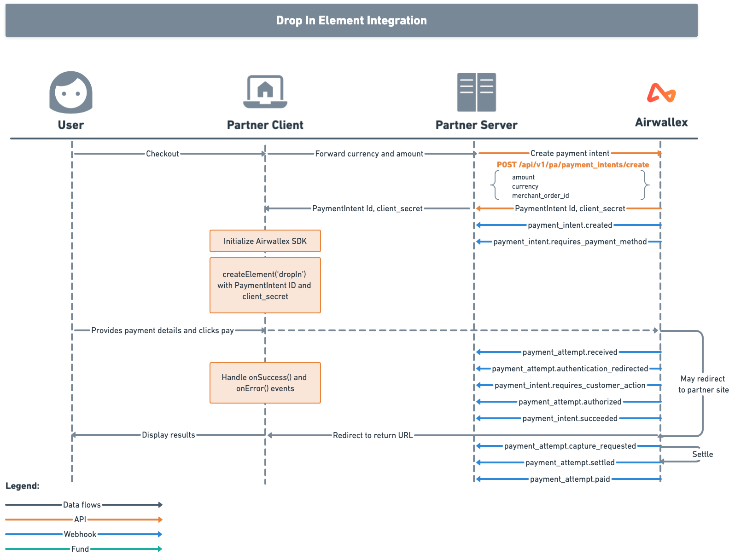Image resolution: width=735 pixels, height=560 pixels.
Task: Click the Settle loop label
Action: (x=702, y=454)
